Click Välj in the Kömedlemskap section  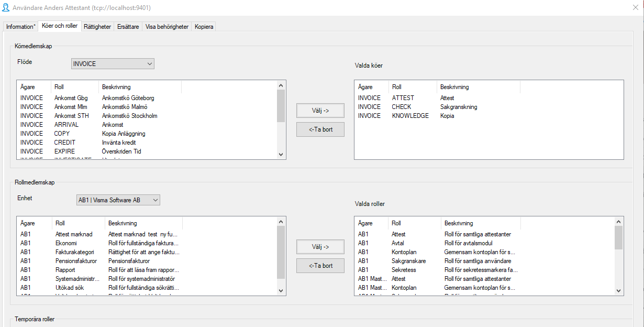(320, 111)
